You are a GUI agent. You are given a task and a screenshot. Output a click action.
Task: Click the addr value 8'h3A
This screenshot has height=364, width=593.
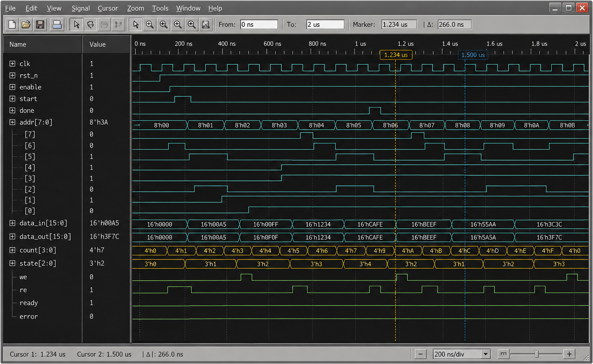coord(99,123)
